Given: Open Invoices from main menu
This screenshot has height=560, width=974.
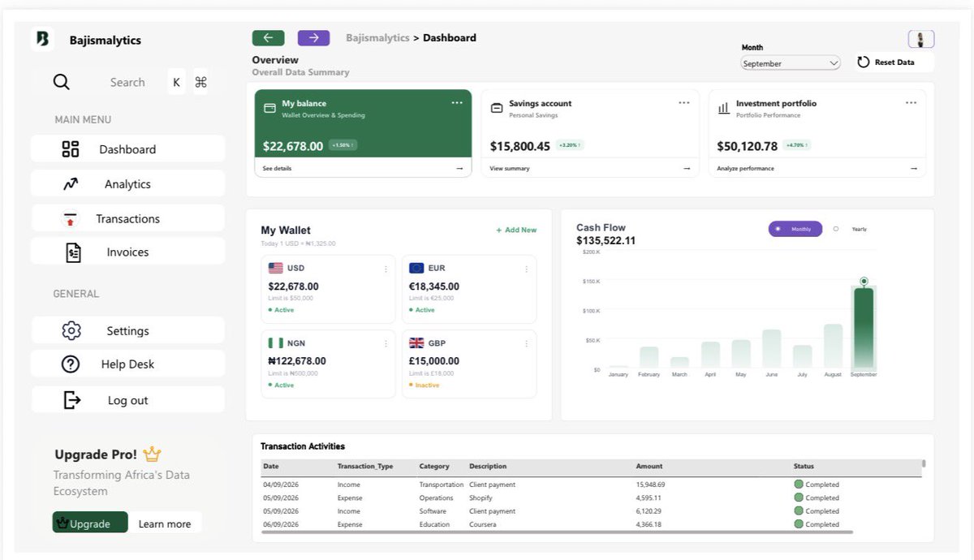Looking at the screenshot, I should pos(127,252).
